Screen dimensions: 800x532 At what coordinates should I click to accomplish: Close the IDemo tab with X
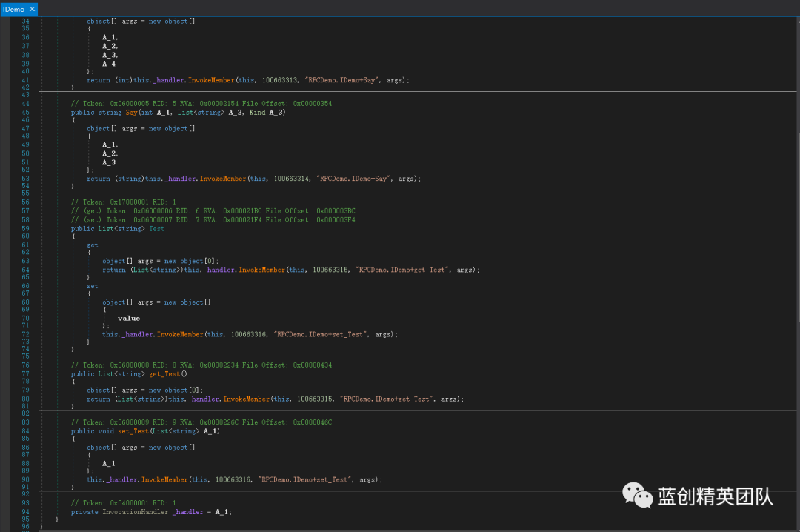[32, 9]
